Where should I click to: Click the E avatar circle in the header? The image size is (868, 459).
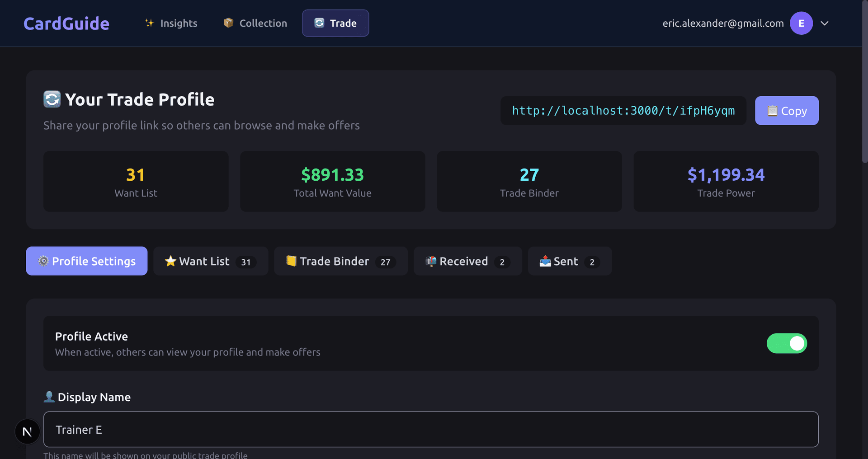pyautogui.click(x=801, y=23)
